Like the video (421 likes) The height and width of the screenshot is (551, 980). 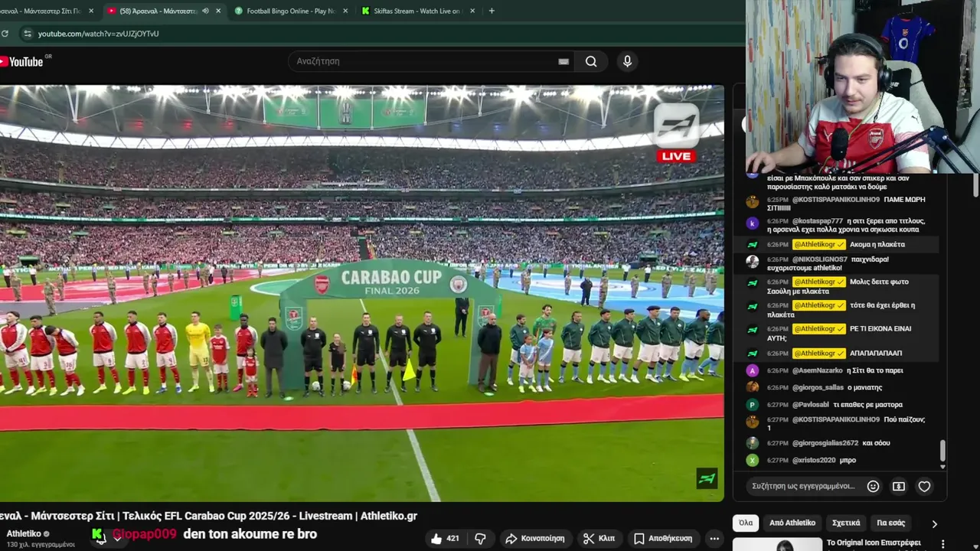coord(445,539)
